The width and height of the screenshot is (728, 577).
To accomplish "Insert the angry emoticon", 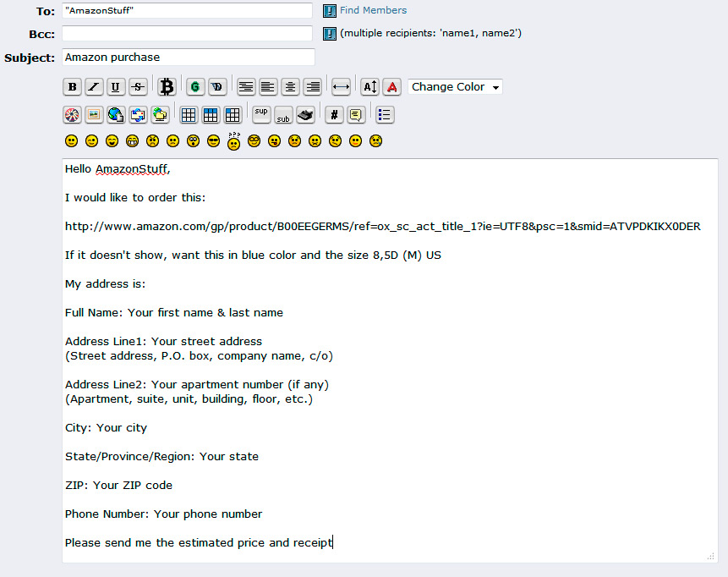I will click(153, 141).
